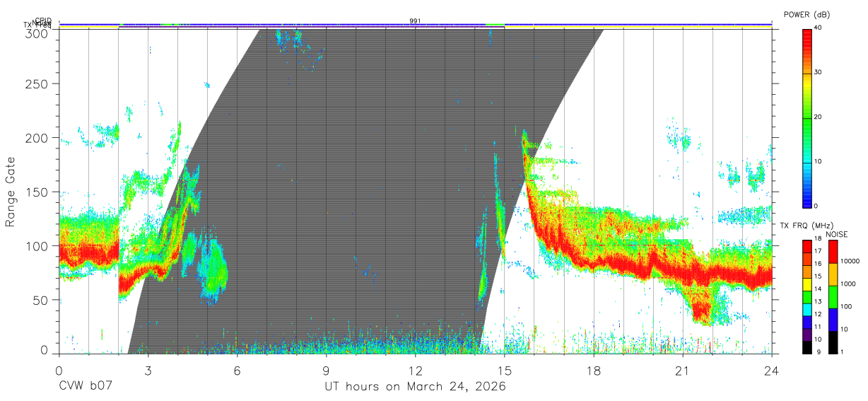Click the cyan 12-13 MHz TX FRQ segment
This screenshot has width=868, height=401.
pyautogui.click(x=807, y=308)
